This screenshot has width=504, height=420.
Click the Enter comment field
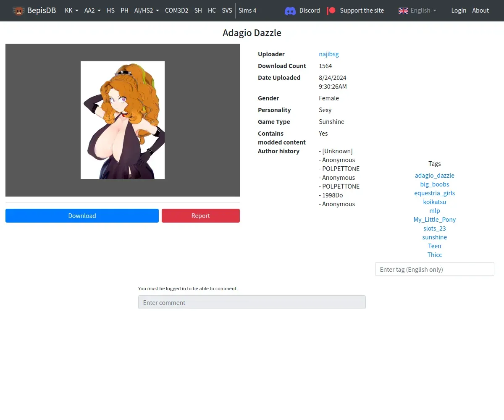252,302
